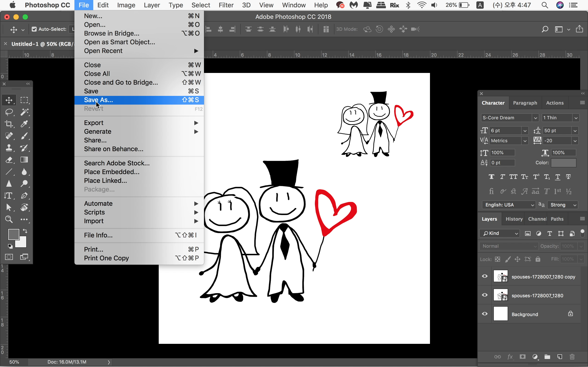Select the Lasso tool
Image resolution: width=588 pixels, height=367 pixels.
point(9,112)
